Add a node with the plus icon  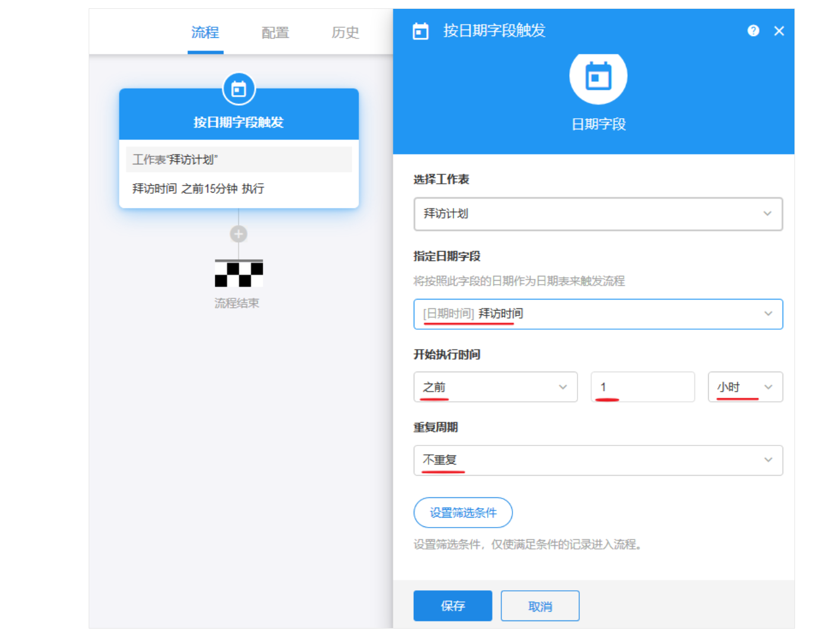pyautogui.click(x=239, y=234)
